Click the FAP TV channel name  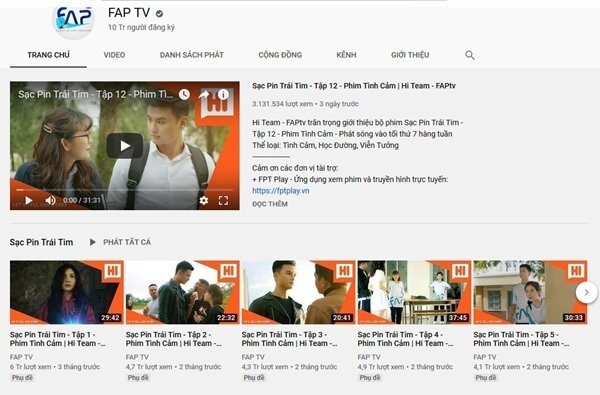(x=129, y=13)
